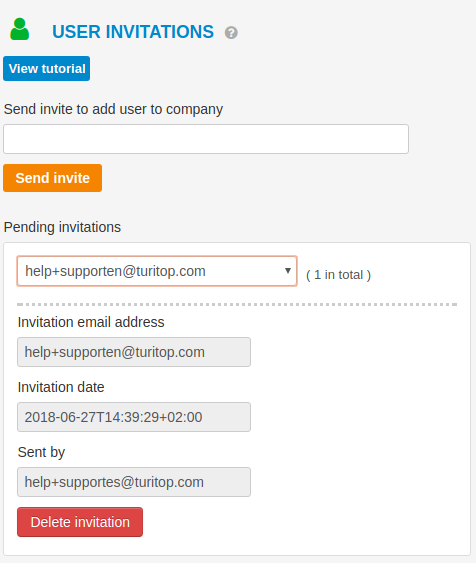Select help+supporten@turitop.com text in dropdown
476x563 pixels.
[116, 271]
